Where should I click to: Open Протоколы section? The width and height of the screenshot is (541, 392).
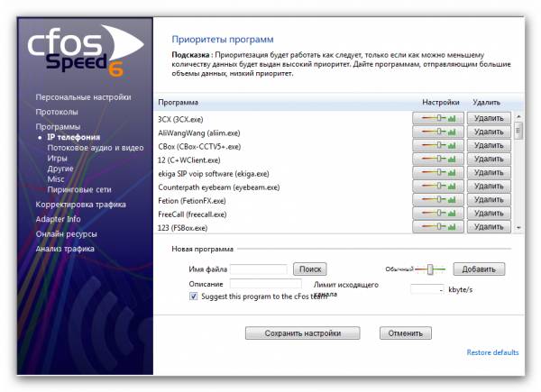(57, 112)
